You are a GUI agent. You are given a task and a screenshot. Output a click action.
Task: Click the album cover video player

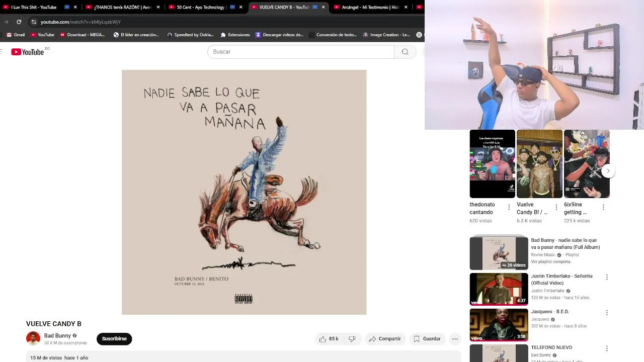(244, 192)
